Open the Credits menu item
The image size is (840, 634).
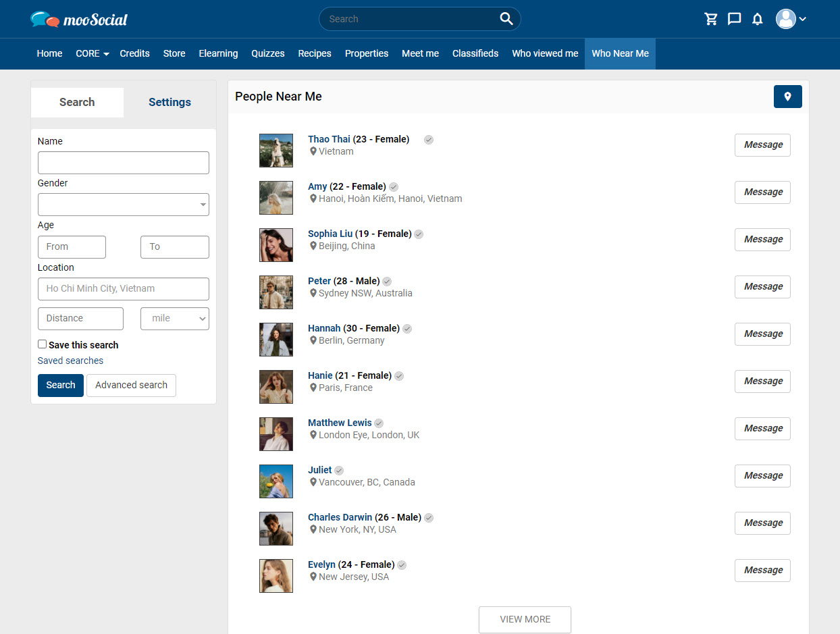[135, 53]
